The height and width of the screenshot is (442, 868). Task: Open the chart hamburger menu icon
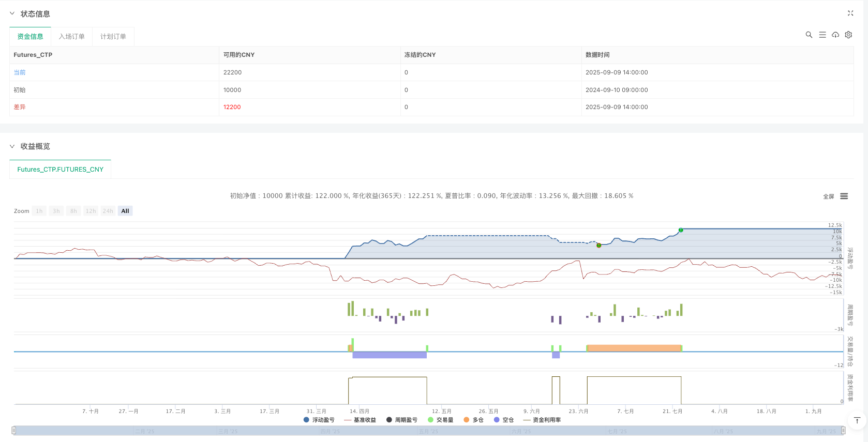pos(844,196)
